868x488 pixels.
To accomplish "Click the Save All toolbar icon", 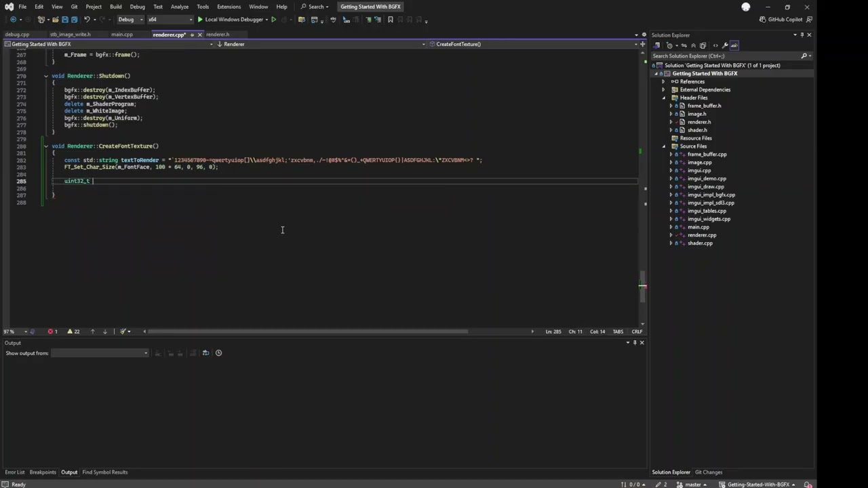I will (75, 20).
